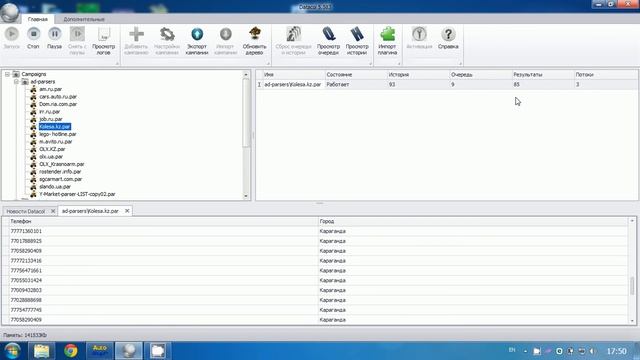Click Импорт кампании gray arrow icon
640x360 pixels.
click(x=225, y=34)
